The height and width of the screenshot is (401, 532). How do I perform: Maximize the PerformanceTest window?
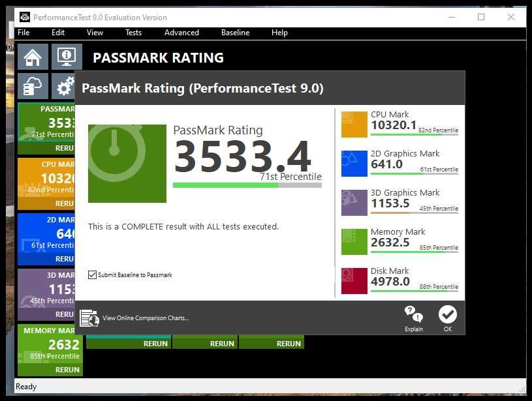(x=481, y=17)
